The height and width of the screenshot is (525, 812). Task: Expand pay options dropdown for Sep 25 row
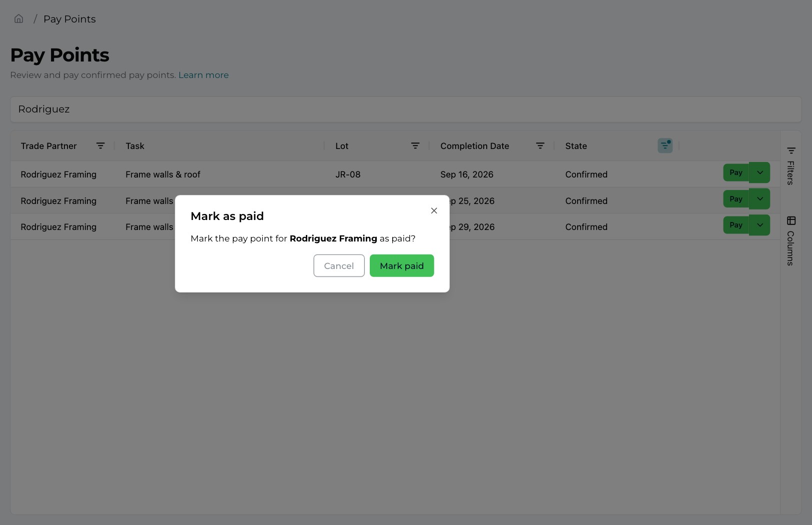[x=760, y=199]
